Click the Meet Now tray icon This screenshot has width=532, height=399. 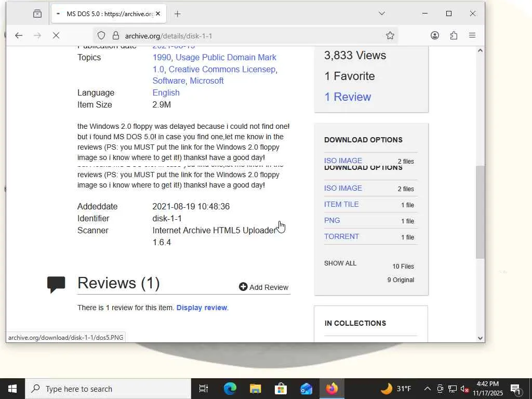coord(440,389)
